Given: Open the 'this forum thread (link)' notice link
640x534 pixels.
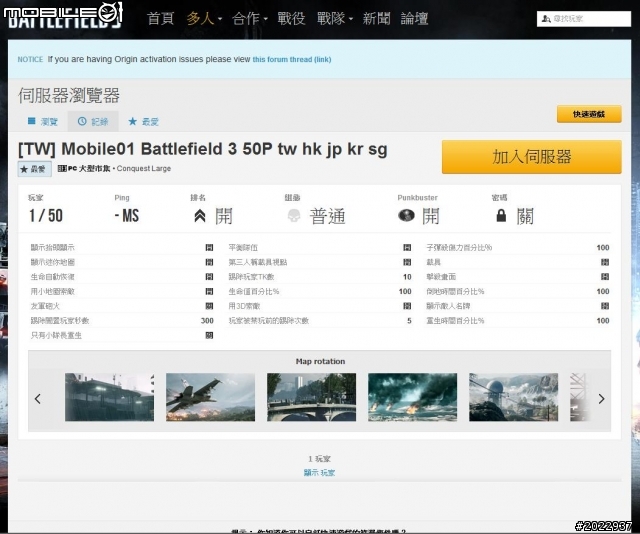Looking at the screenshot, I should coord(291,60).
